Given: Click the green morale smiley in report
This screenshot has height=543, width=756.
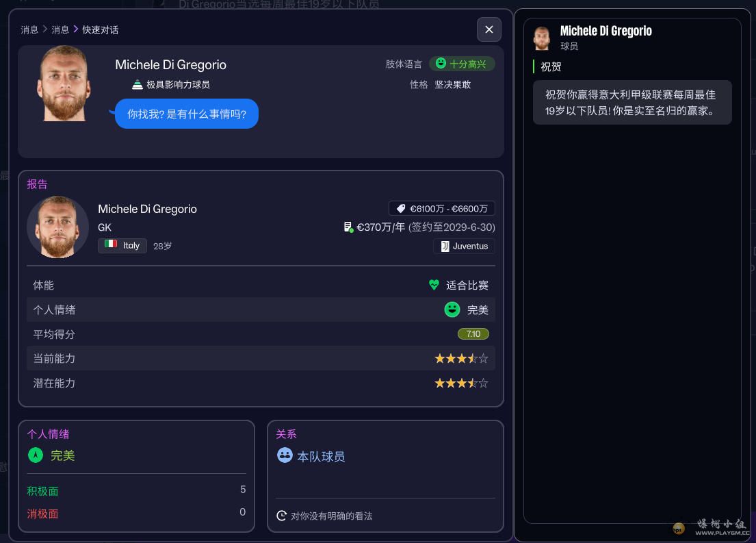Looking at the screenshot, I should point(452,310).
